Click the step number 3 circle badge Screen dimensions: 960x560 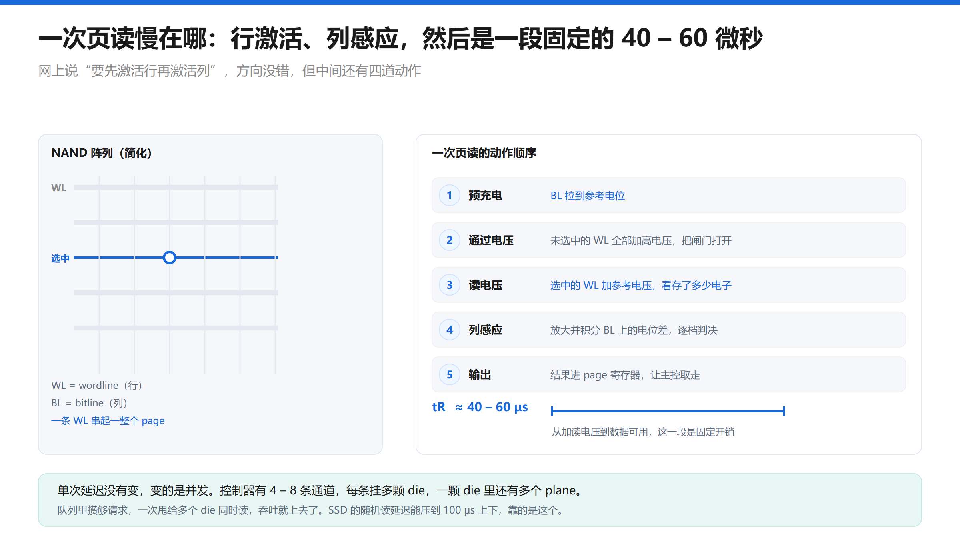[450, 285]
